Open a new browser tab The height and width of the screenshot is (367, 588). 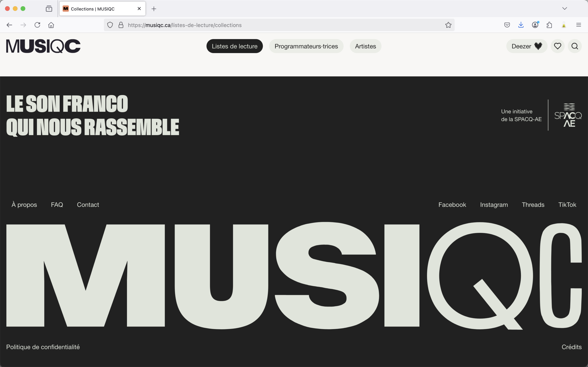(x=154, y=9)
